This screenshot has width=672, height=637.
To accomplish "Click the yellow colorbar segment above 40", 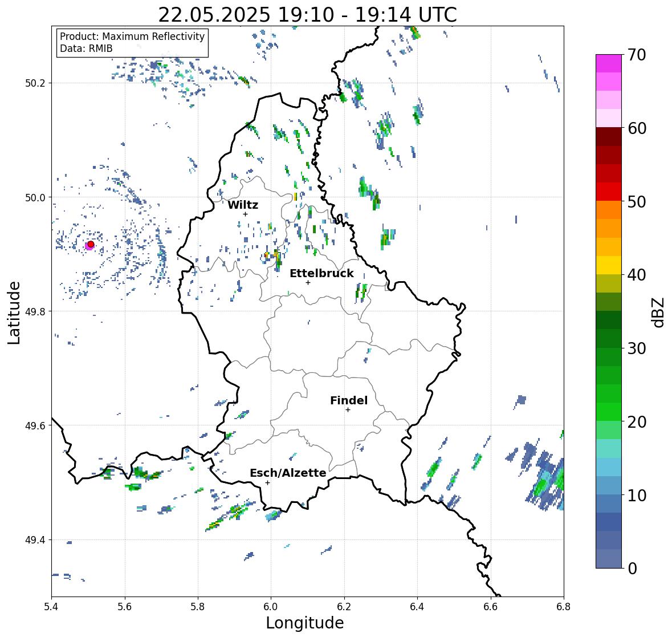I will click(x=609, y=265).
